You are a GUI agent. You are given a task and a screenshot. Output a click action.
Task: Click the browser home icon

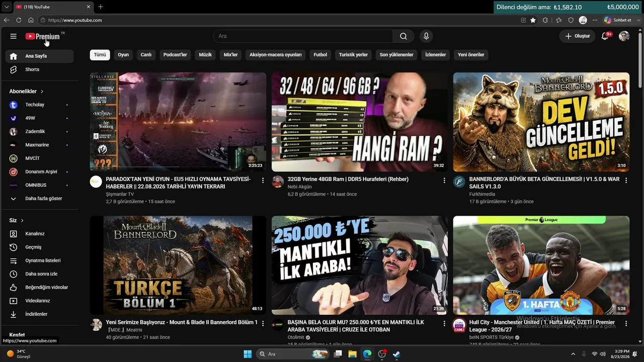coord(31,20)
